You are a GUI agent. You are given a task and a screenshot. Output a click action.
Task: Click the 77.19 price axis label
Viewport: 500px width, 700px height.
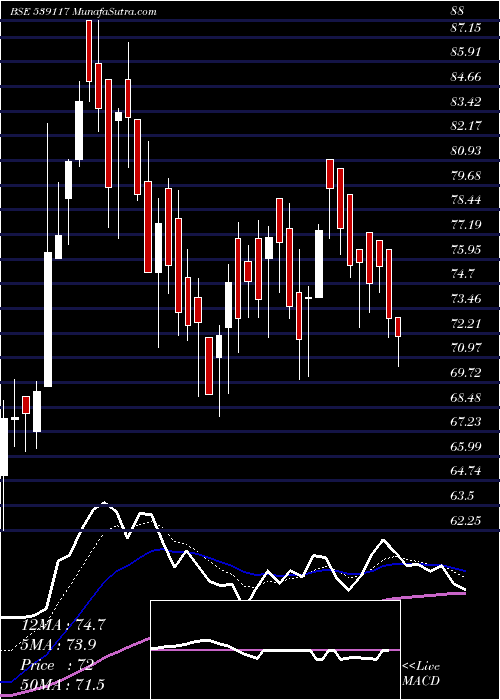[x=466, y=225]
